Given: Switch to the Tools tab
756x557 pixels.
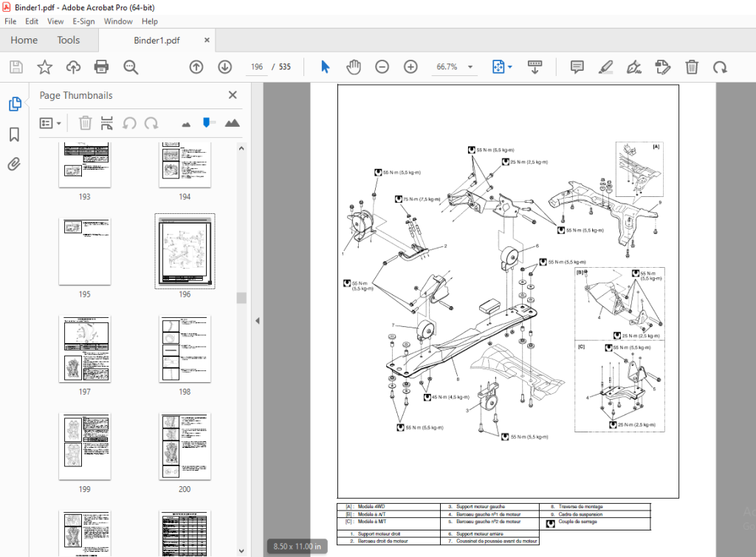Looking at the screenshot, I should (x=69, y=40).
